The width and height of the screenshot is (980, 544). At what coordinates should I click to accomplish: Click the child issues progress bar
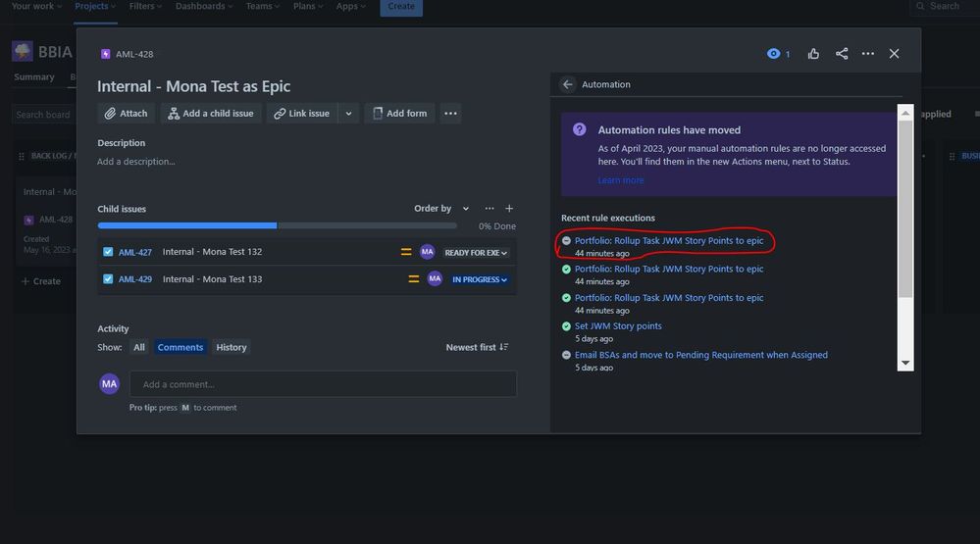coord(277,225)
